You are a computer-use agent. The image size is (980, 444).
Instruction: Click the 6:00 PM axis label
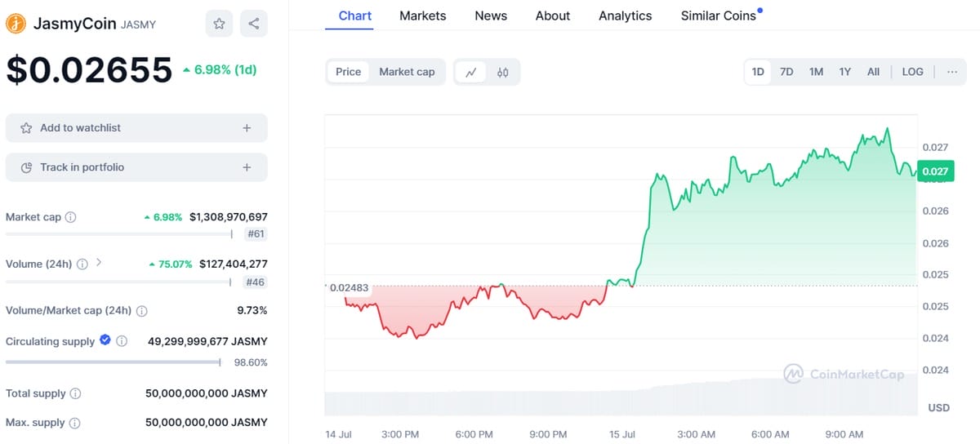(474, 434)
